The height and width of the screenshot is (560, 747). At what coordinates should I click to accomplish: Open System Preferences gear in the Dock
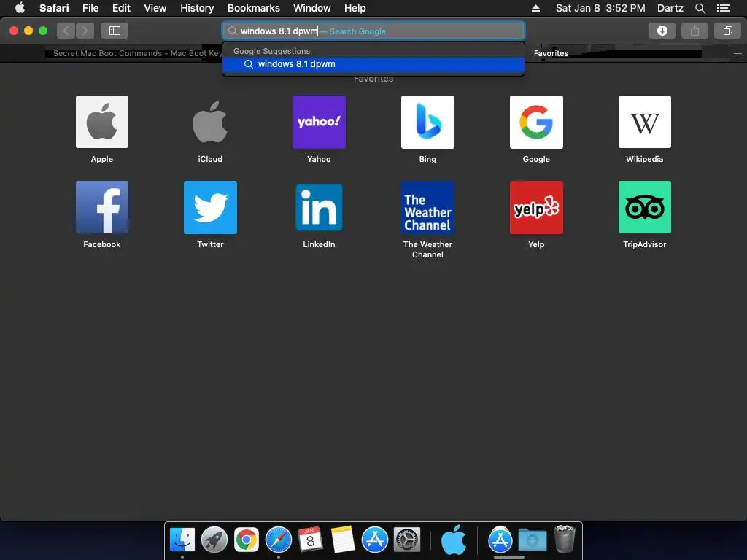pyautogui.click(x=407, y=540)
